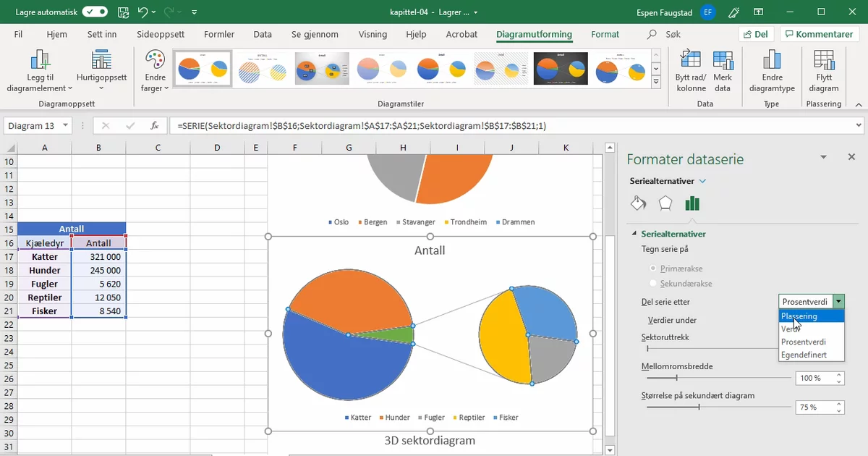The image size is (868, 456).
Task: Choose Egendefinert from the dropdown list
Action: coord(812,355)
